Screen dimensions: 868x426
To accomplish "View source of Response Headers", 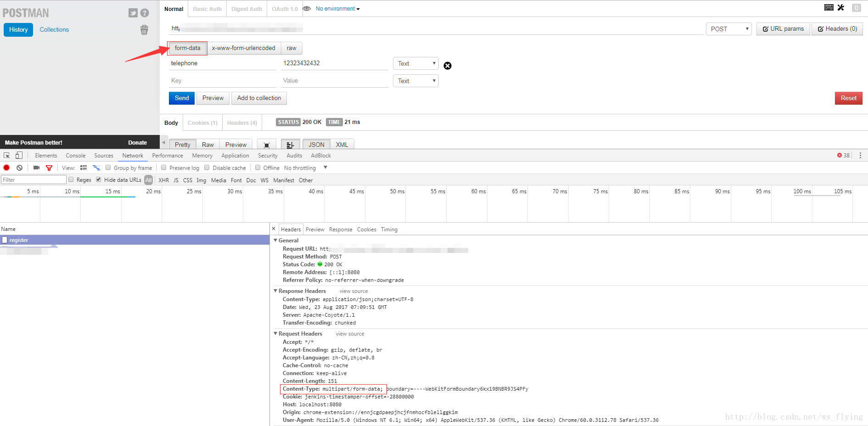I will point(353,291).
